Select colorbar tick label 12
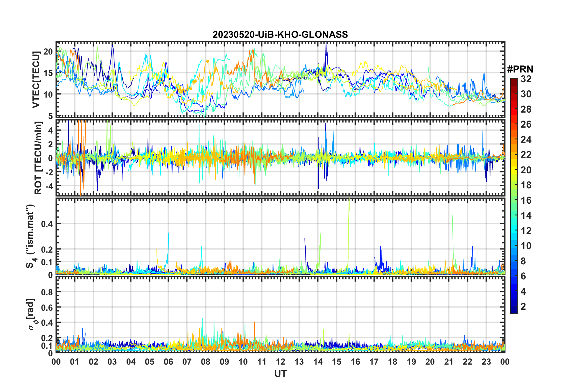561x392 pixels. [x=526, y=231]
